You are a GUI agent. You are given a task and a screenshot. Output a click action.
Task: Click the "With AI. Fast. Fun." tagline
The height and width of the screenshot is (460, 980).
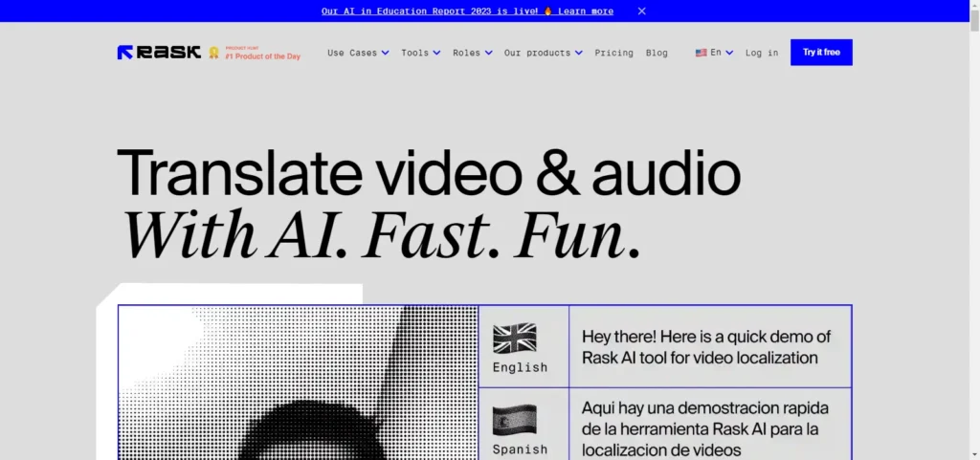(x=381, y=234)
